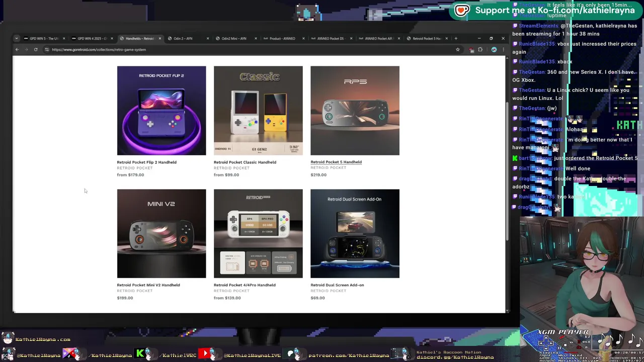The image size is (644, 362).
Task: Bookmark this page with the star icon
Action: (458, 49)
